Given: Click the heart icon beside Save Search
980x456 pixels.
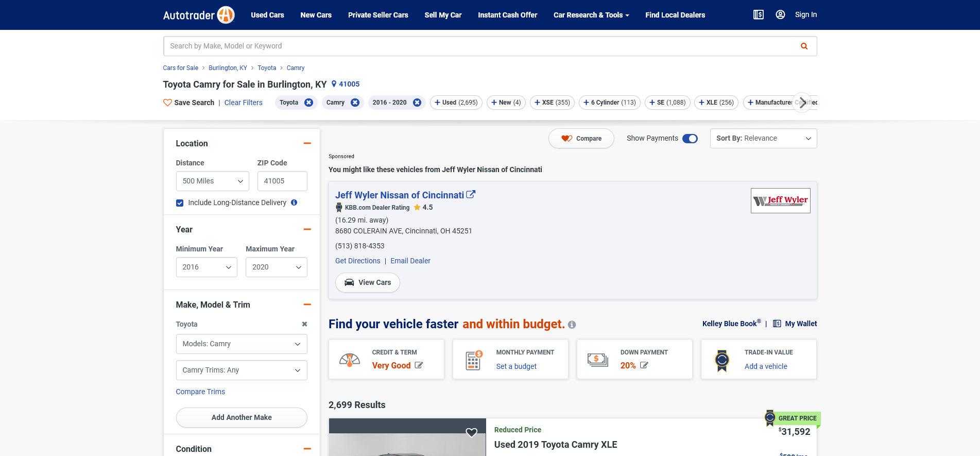Looking at the screenshot, I should (x=167, y=103).
